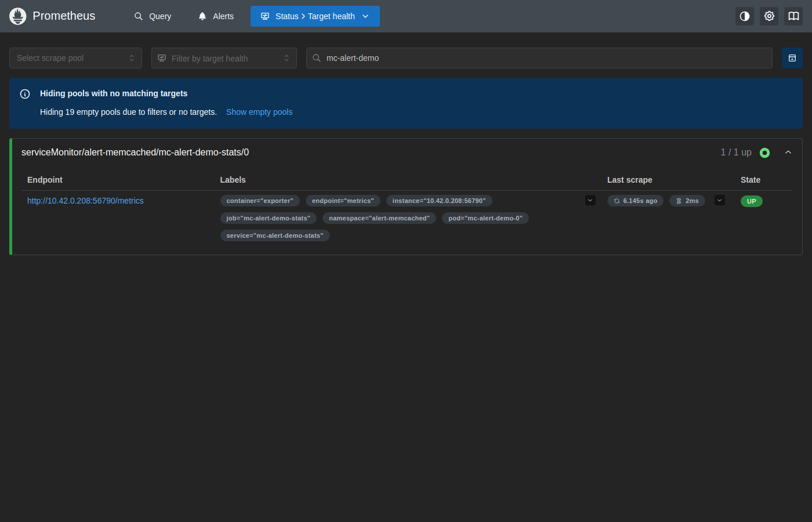Click the instance="10.42.0.208:56790" label badge
Screen dimensions: 812x522
(439, 201)
